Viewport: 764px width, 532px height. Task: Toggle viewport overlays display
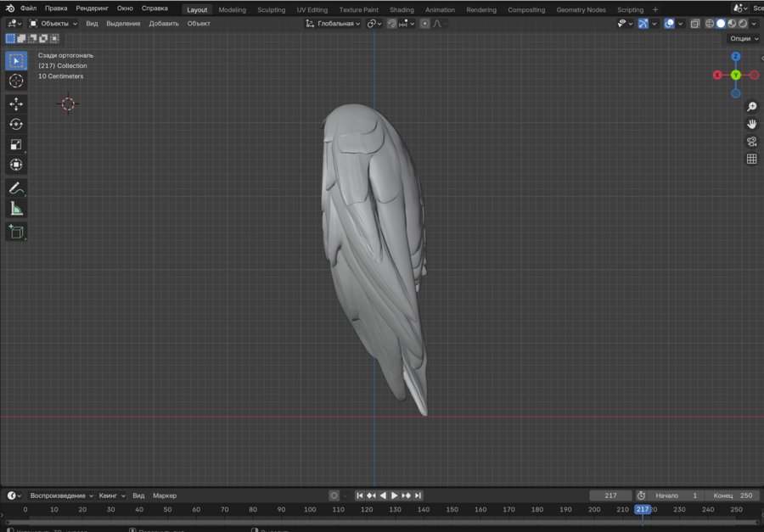669,24
